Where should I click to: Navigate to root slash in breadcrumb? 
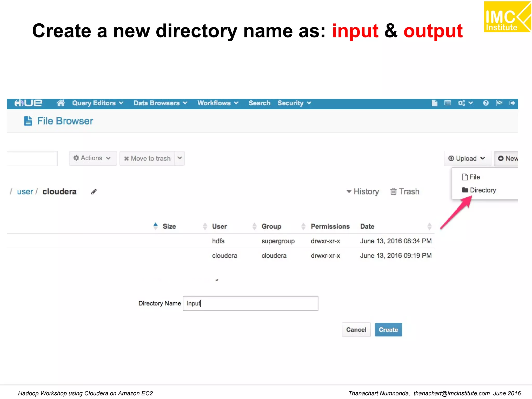(x=11, y=192)
